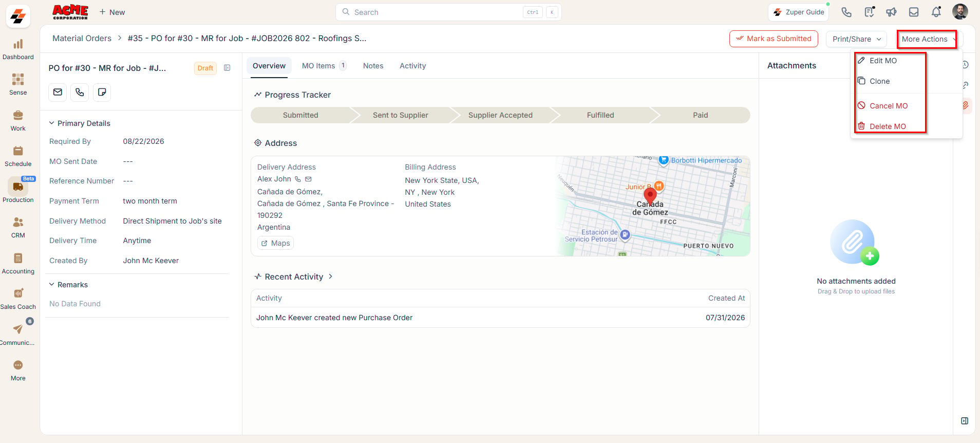Click the call icon under PO title

tap(80, 93)
